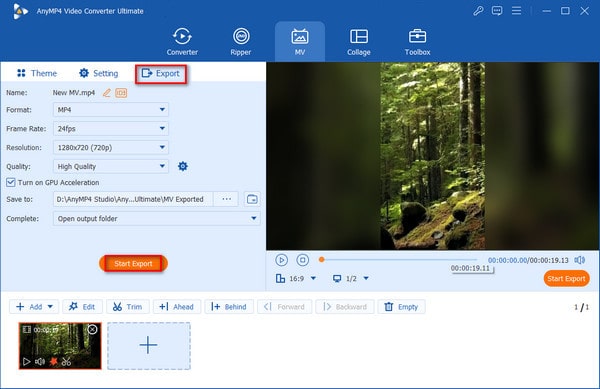This screenshot has height=389, width=600.
Task: Toggle the preview volume icon
Action: click(580, 260)
